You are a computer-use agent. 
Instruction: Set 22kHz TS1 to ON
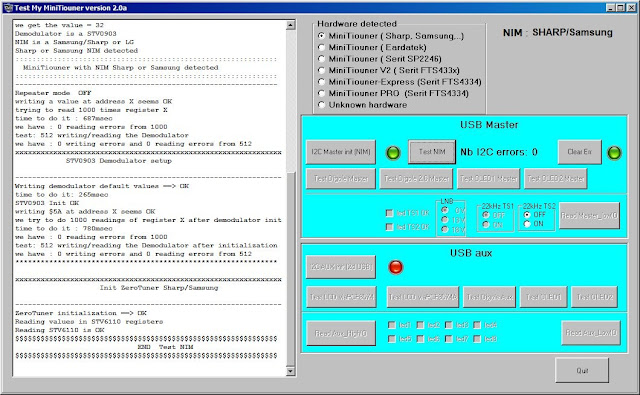[492, 224]
